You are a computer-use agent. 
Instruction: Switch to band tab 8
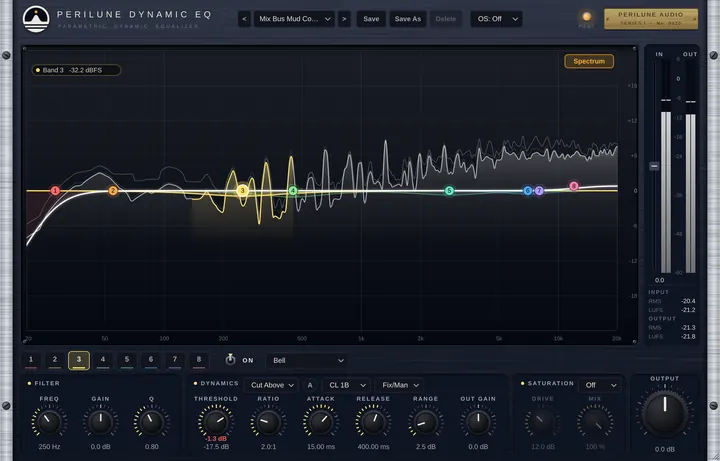pos(199,360)
